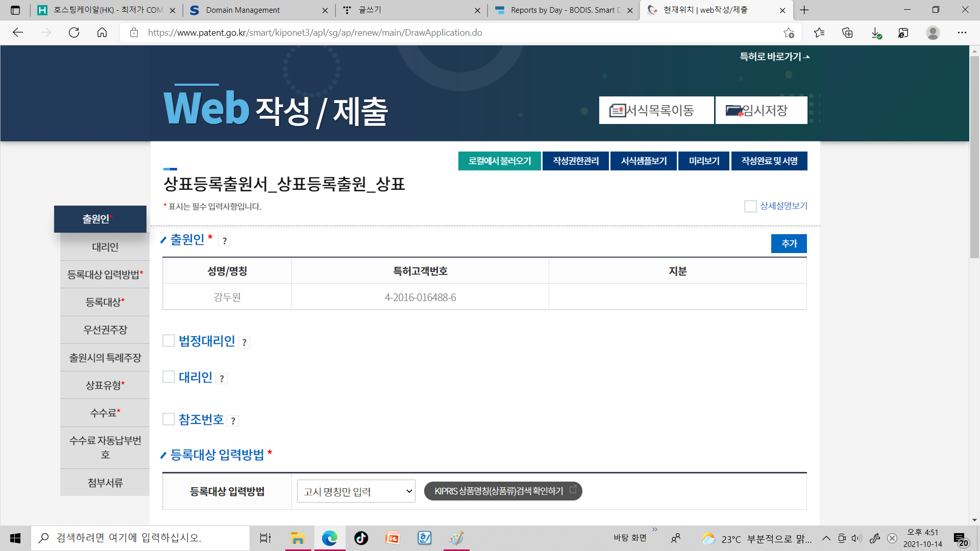
Task: Open the browser downloads icon
Action: pos(876,33)
